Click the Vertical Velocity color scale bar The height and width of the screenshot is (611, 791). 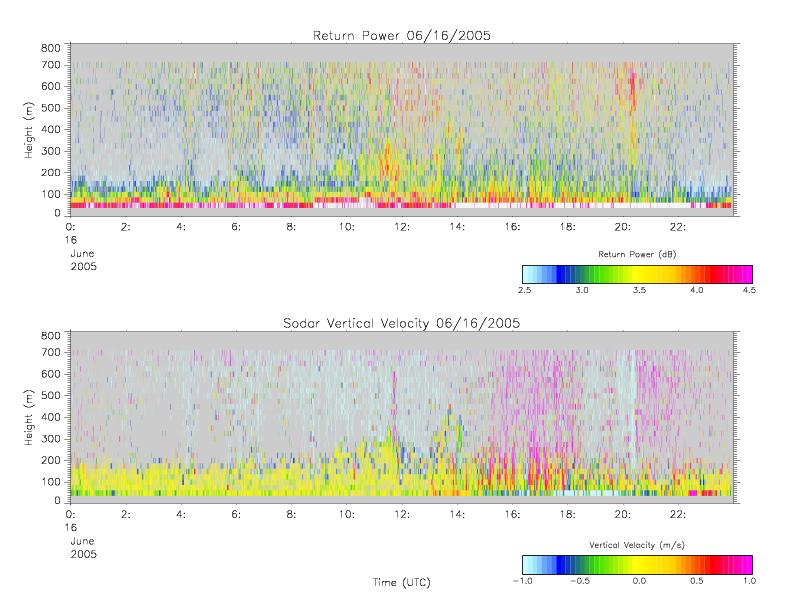[637, 565]
